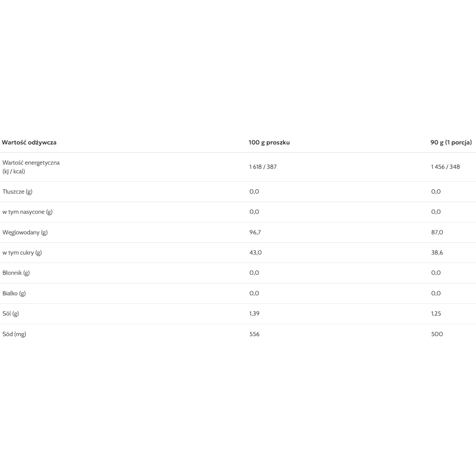Click the per-portion sugar value "38,6"
Viewport: 476px width, 476px height.
437,253
